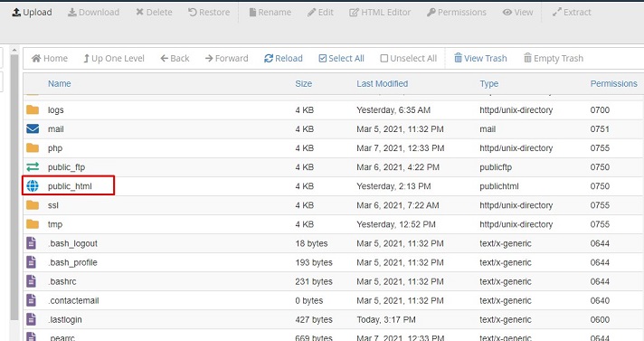Open View Trash
This screenshot has height=341, width=644.
pyautogui.click(x=480, y=58)
